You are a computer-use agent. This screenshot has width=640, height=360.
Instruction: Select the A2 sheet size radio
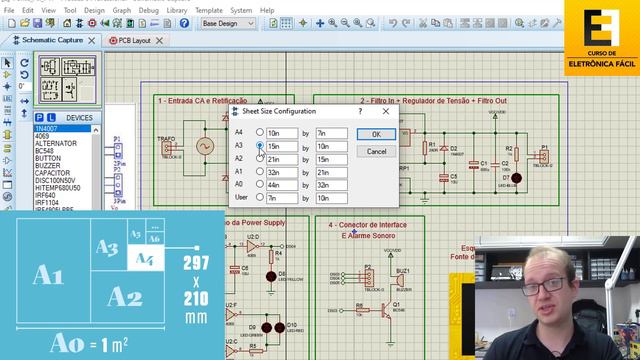tap(260, 158)
